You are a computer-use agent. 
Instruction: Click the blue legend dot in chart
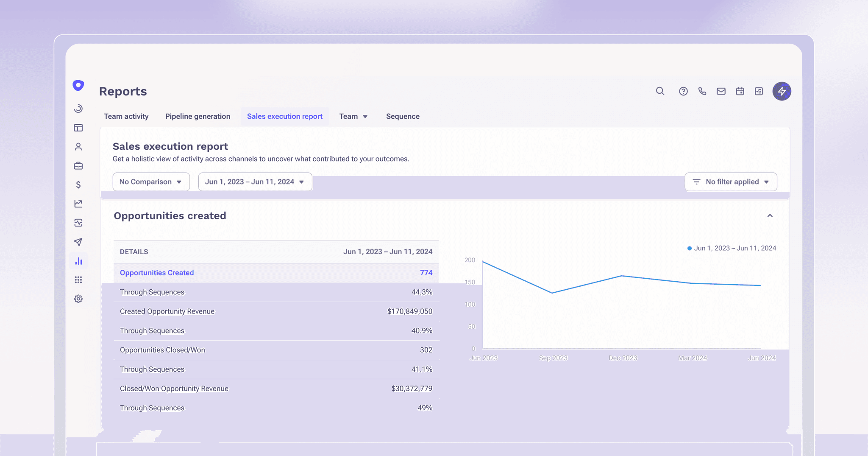pos(690,249)
